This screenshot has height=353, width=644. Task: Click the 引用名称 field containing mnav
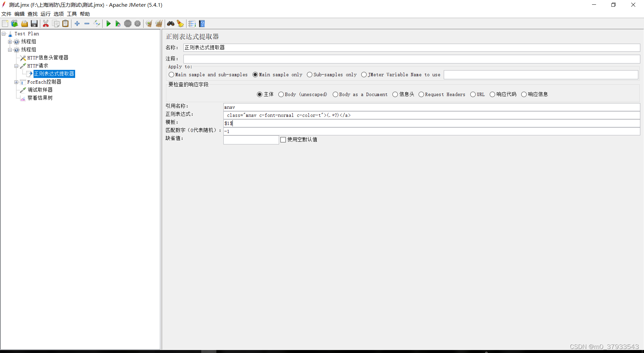tap(432, 107)
